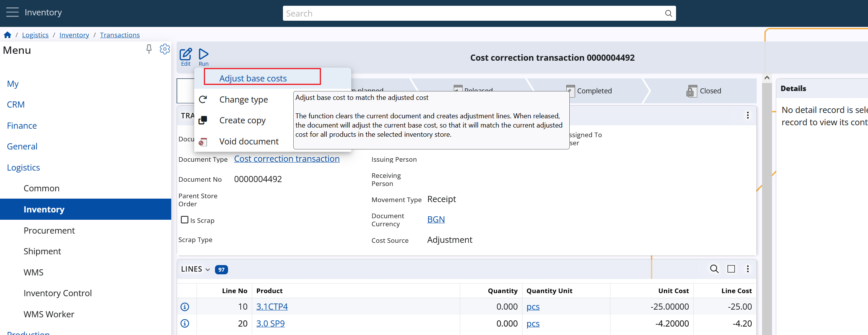This screenshot has width=868, height=335.
Task: Open Logistics section in Menu
Action: coord(23,167)
